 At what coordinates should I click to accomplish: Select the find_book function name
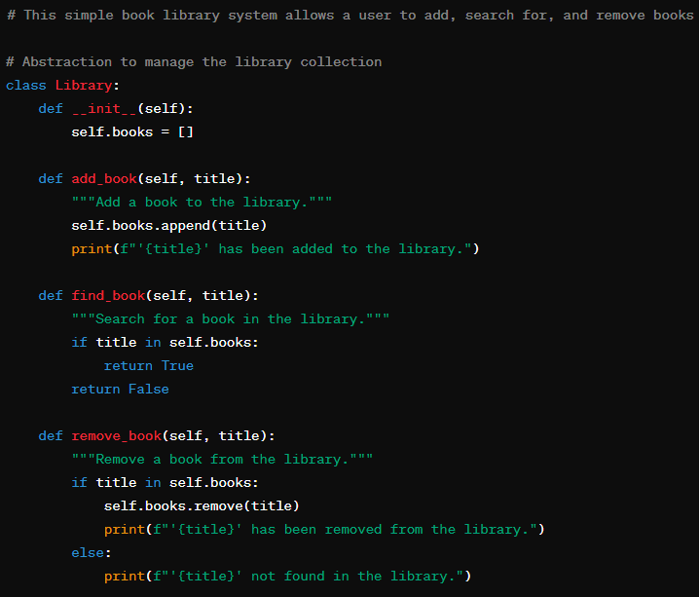[x=107, y=296]
